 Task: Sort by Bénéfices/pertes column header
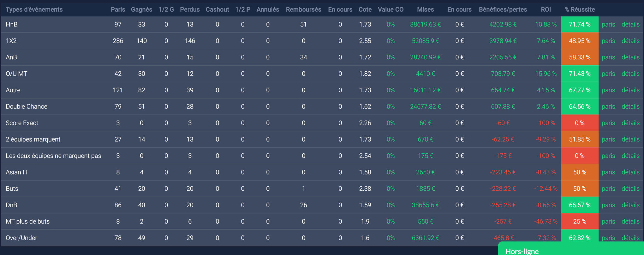[x=503, y=10]
